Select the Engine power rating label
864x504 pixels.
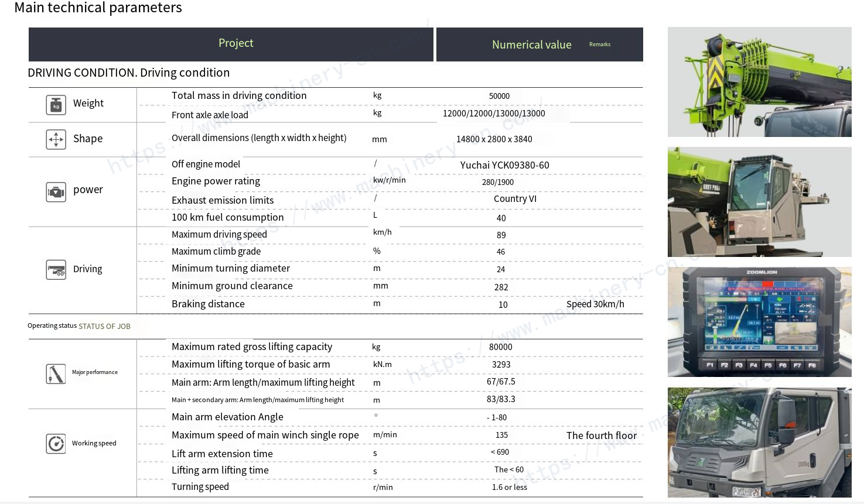(x=216, y=181)
